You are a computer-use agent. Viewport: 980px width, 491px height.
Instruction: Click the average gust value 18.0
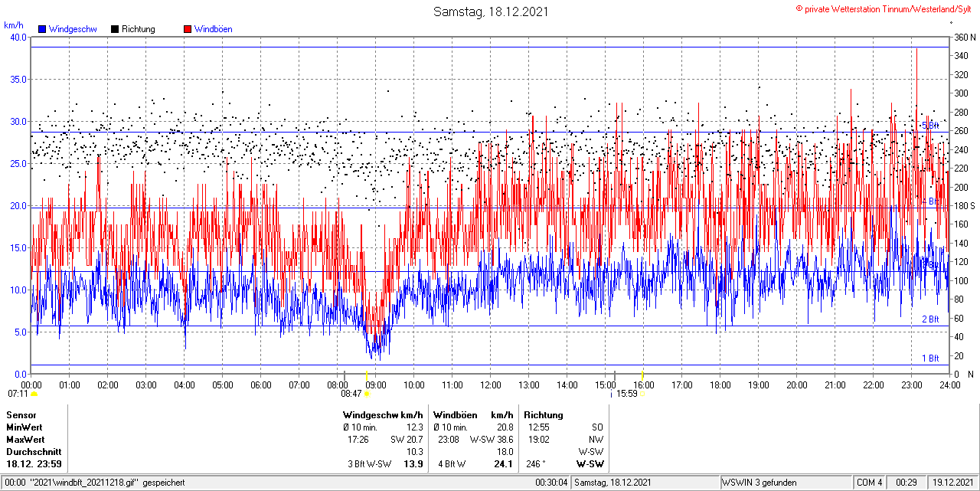[505, 452]
